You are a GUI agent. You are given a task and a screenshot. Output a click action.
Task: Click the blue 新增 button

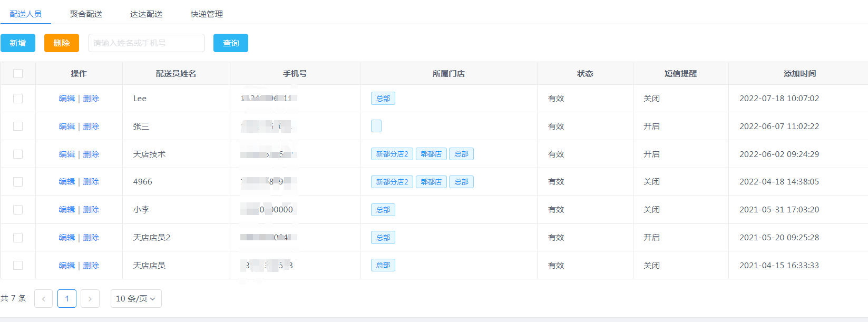(x=18, y=43)
